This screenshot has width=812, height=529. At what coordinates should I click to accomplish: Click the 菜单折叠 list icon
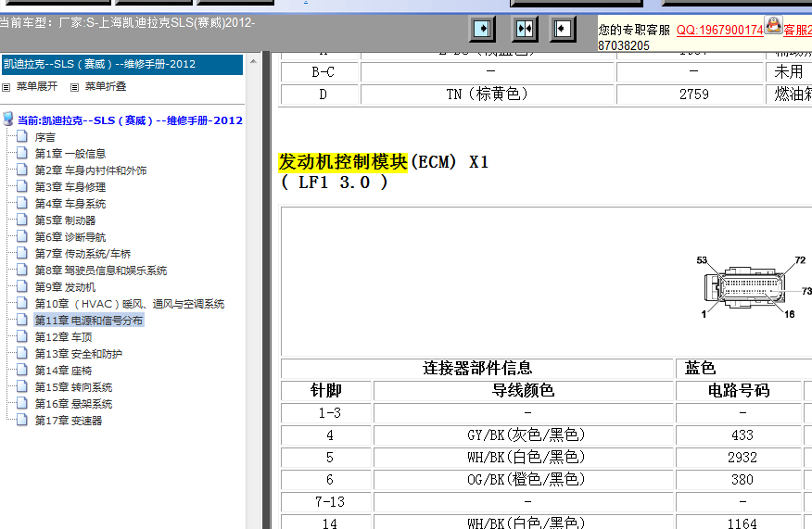(74, 87)
